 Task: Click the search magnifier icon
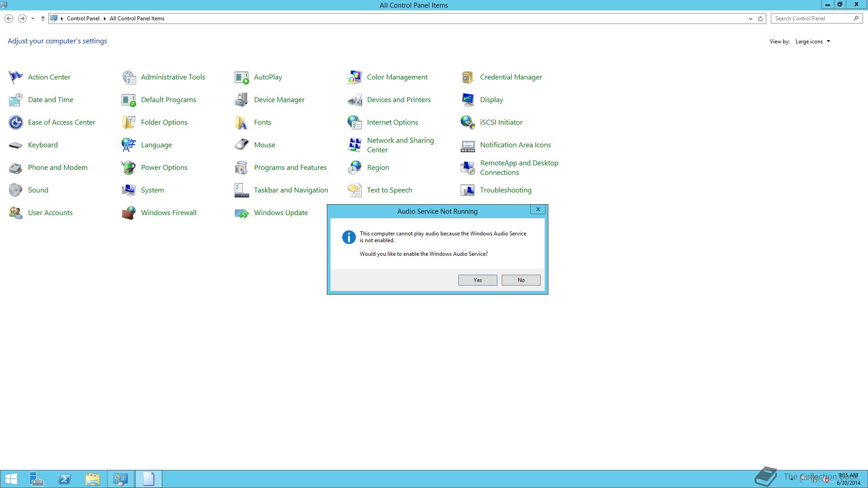click(x=856, y=19)
